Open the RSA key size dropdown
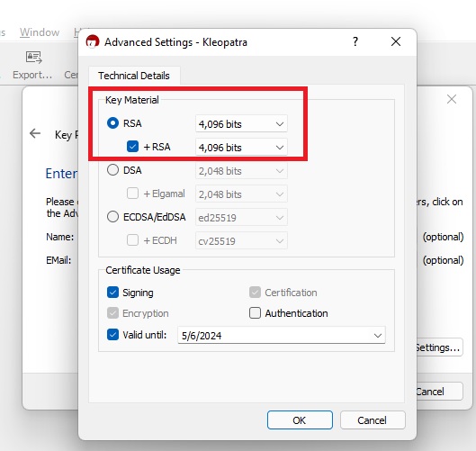The image size is (476, 451). (241, 123)
